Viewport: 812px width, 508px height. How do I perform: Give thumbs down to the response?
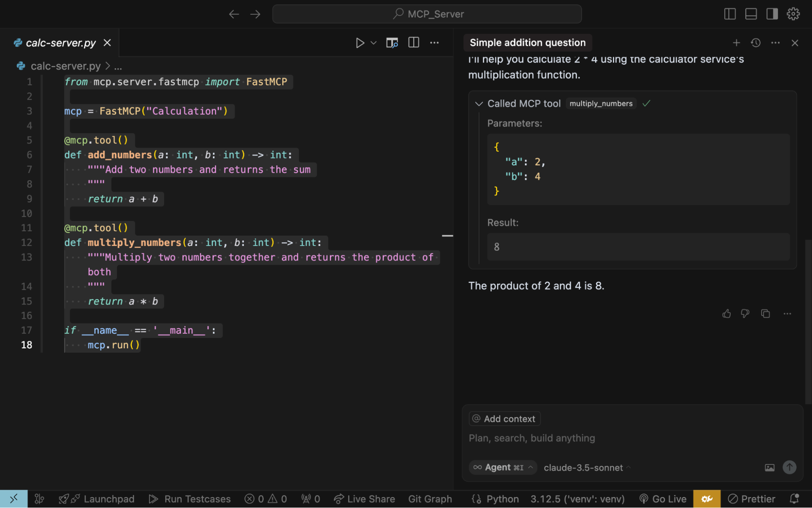click(745, 313)
